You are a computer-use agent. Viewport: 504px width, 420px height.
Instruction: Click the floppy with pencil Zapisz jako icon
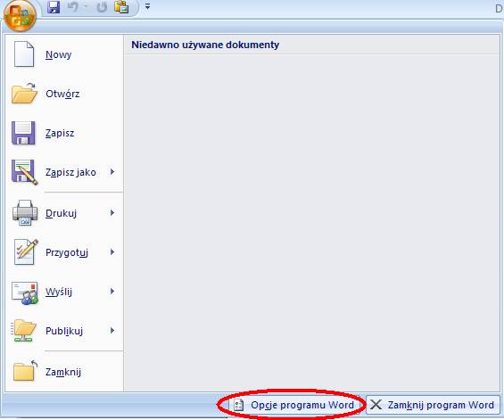24,172
